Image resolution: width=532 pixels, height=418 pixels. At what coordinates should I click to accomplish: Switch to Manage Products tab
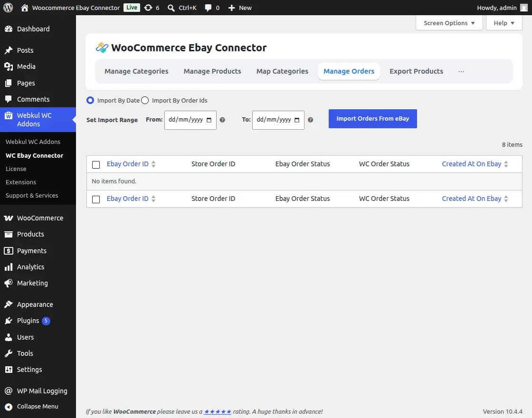[212, 71]
